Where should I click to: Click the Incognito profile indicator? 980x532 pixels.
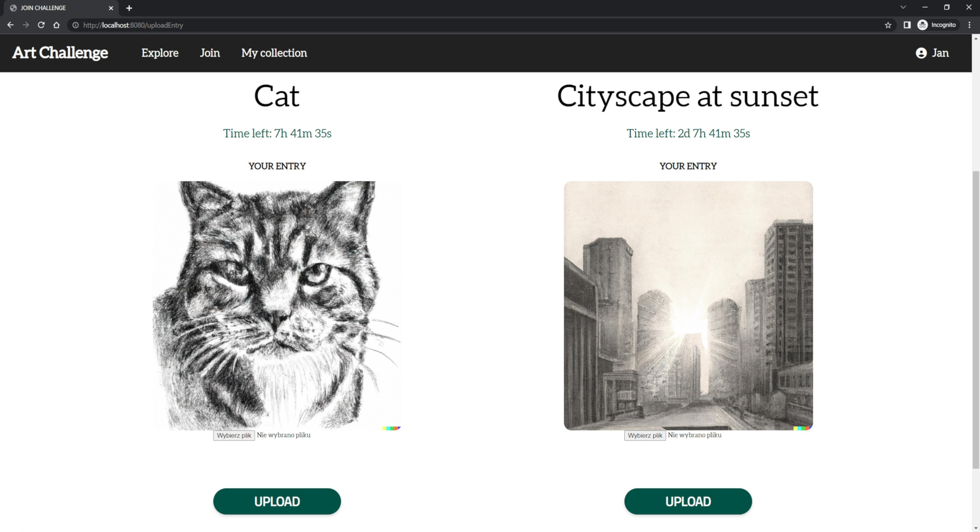(x=937, y=25)
